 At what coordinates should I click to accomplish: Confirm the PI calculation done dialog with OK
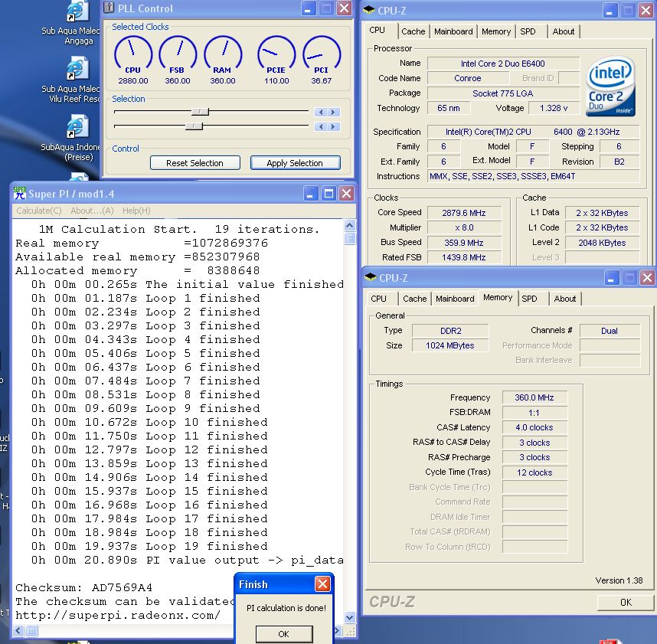[283, 634]
